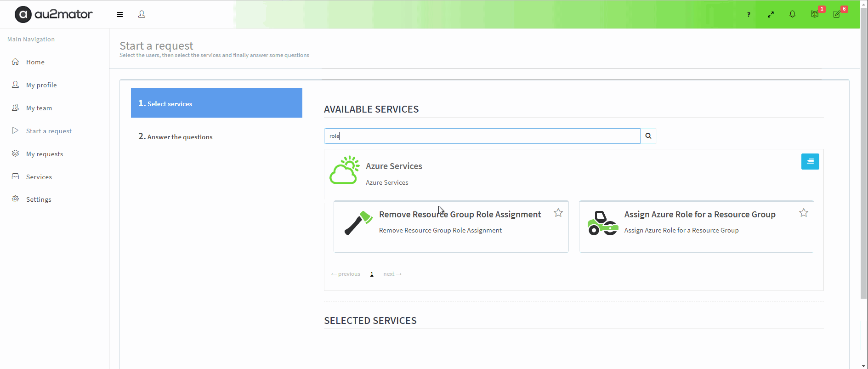Go to My requests in sidebar

[x=45, y=154]
